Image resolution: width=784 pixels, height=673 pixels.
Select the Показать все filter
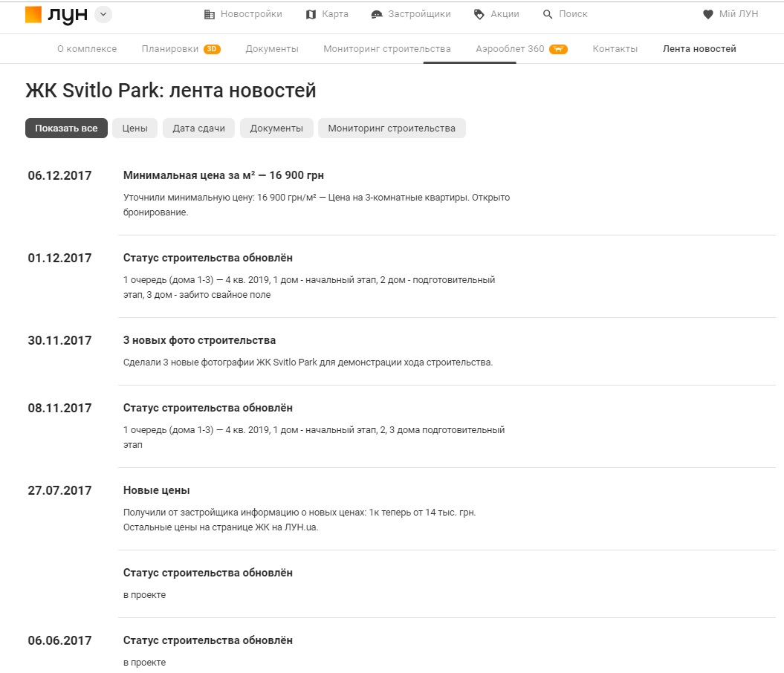pyautogui.click(x=66, y=129)
